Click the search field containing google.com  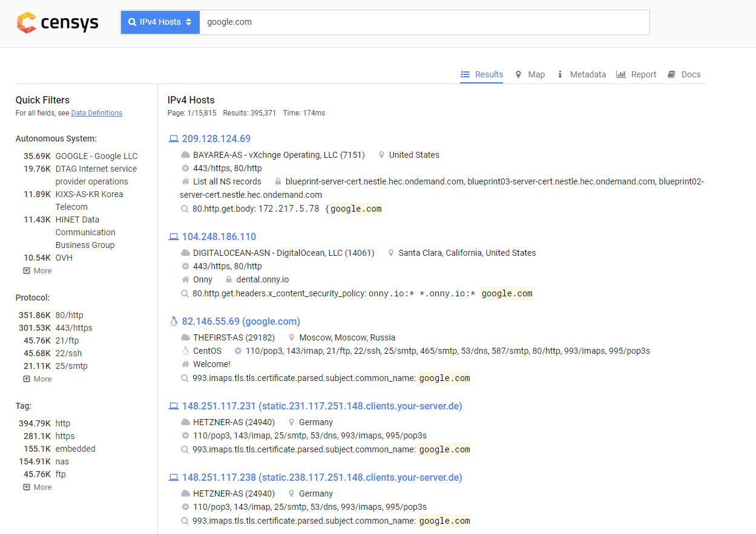[x=424, y=22]
